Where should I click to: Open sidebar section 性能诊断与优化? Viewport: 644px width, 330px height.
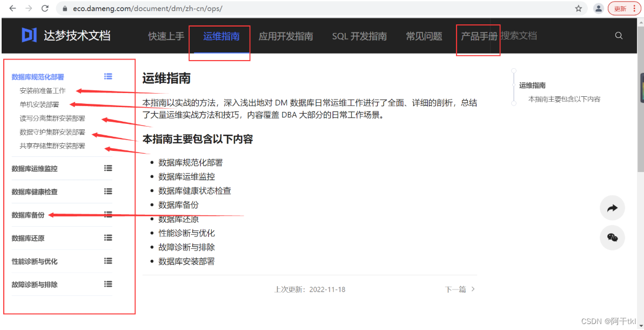click(x=35, y=261)
